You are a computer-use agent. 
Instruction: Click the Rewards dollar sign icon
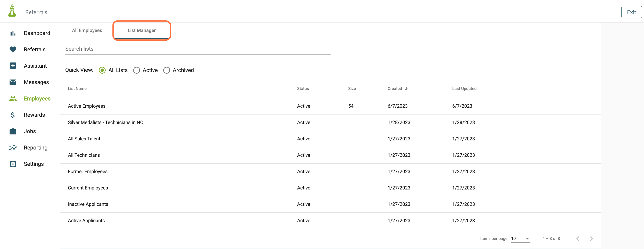click(13, 115)
